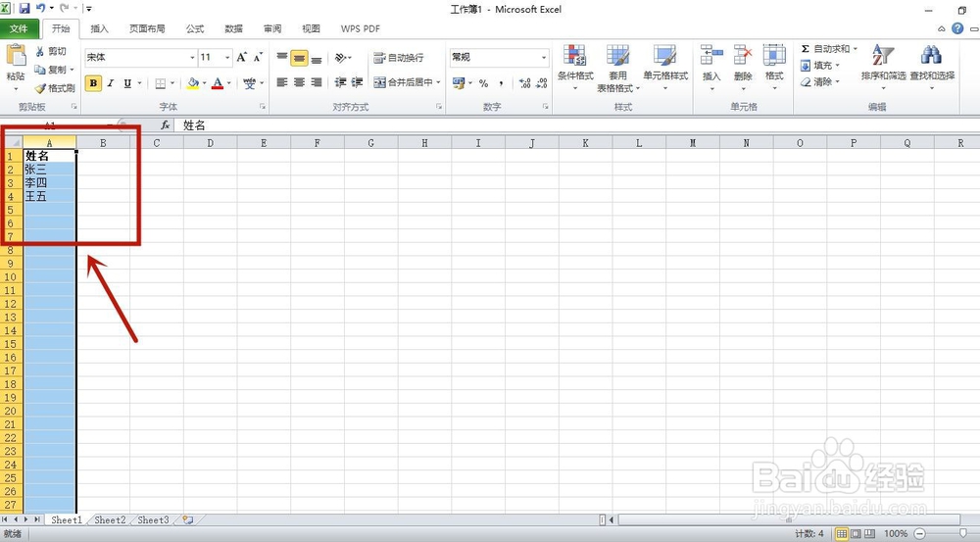Switch to the Data (数据) tab
Image resolution: width=980 pixels, height=542 pixels.
pyautogui.click(x=234, y=28)
